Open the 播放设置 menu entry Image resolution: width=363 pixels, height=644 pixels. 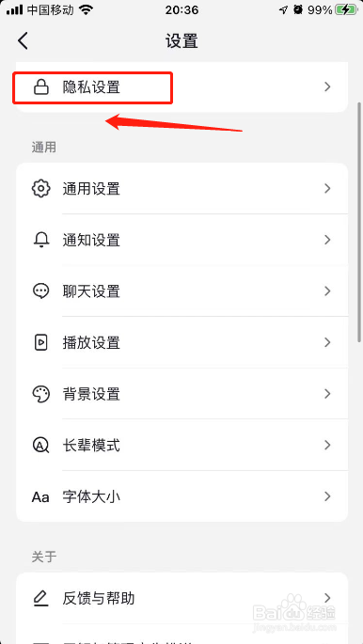click(x=181, y=342)
